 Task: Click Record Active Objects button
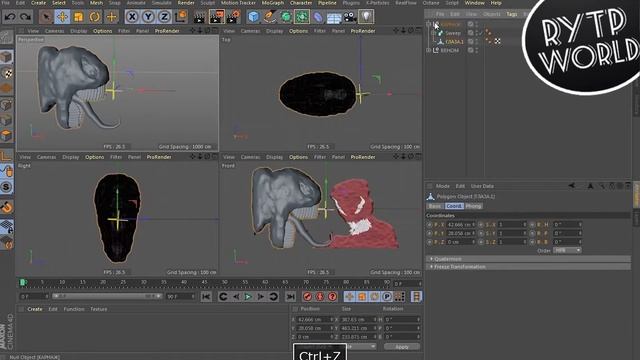307,297
